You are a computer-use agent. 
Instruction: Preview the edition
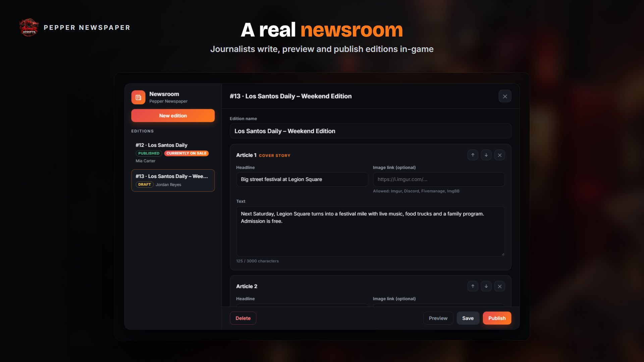(438, 318)
